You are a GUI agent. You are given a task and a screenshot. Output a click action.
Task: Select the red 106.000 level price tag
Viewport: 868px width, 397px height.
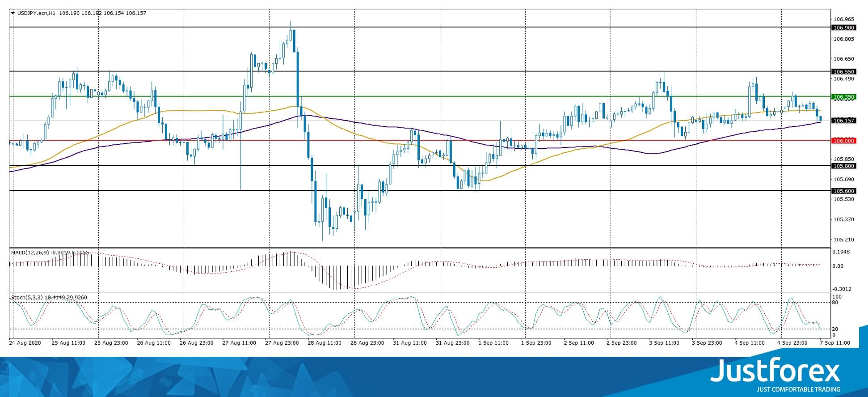[x=843, y=141]
